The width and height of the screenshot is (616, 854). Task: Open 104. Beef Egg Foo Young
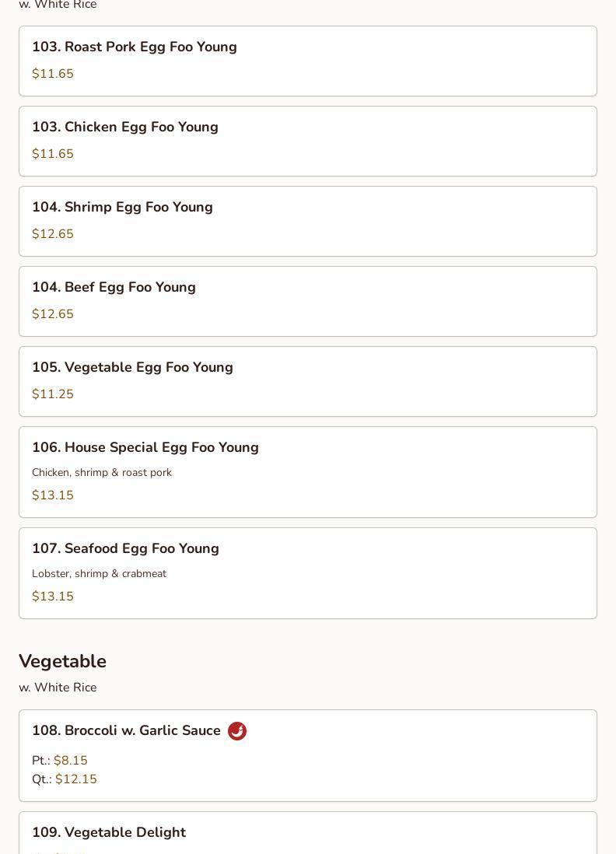(x=114, y=288)
